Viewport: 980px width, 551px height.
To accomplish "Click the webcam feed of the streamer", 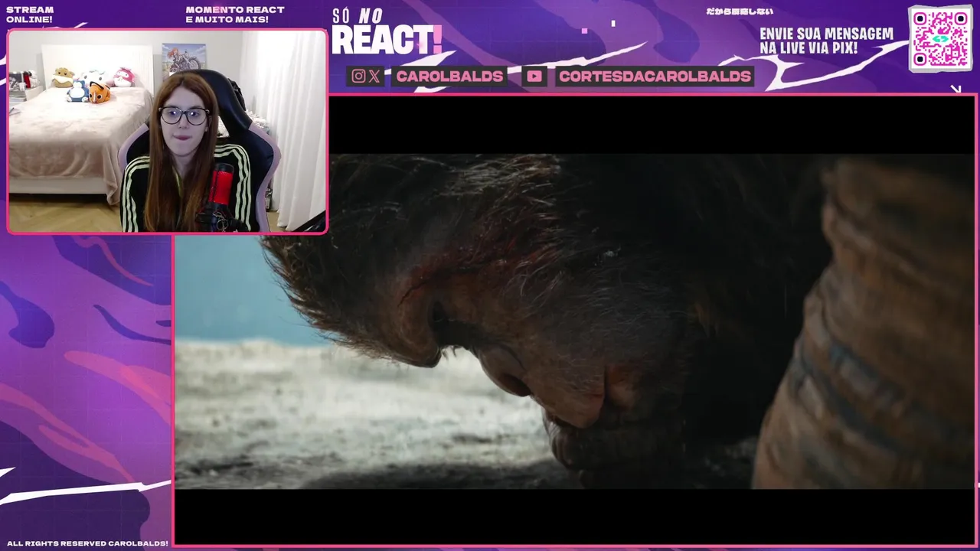I will click(x=167, y=132).
